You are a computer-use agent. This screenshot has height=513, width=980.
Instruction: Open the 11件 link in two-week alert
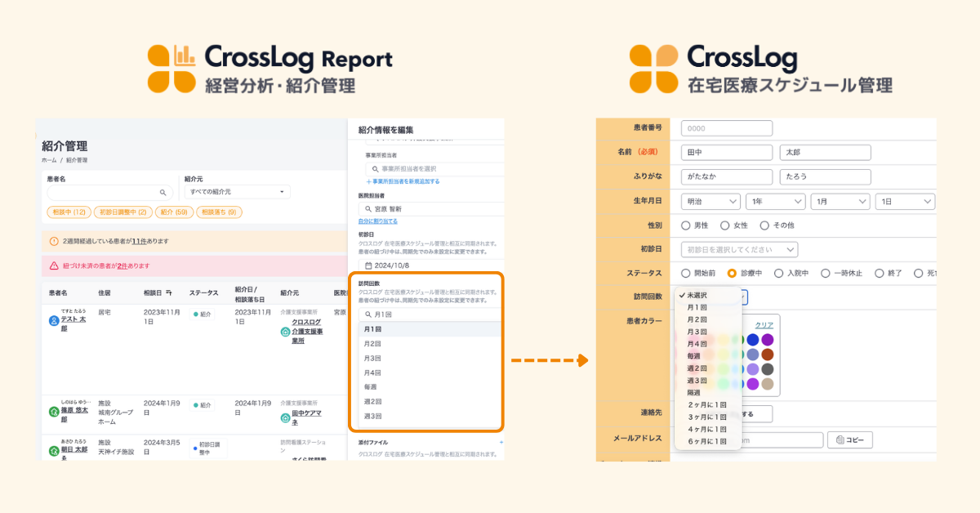point(140,241)
